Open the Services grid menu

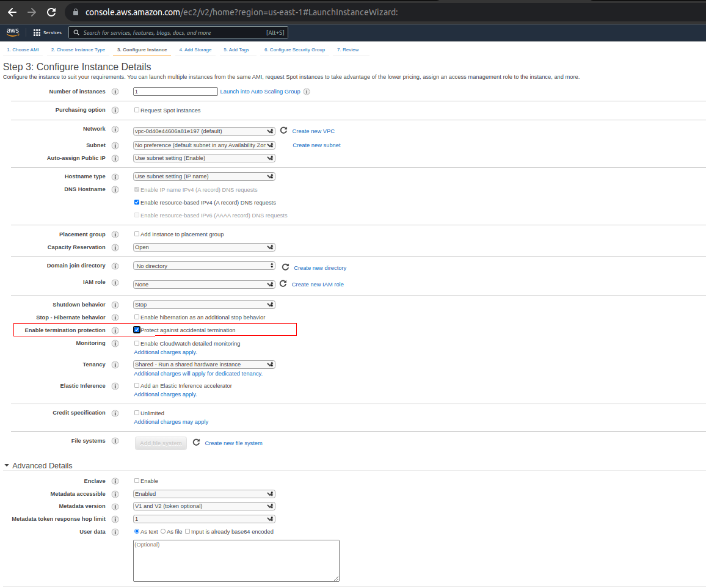[x=47, y=32]
